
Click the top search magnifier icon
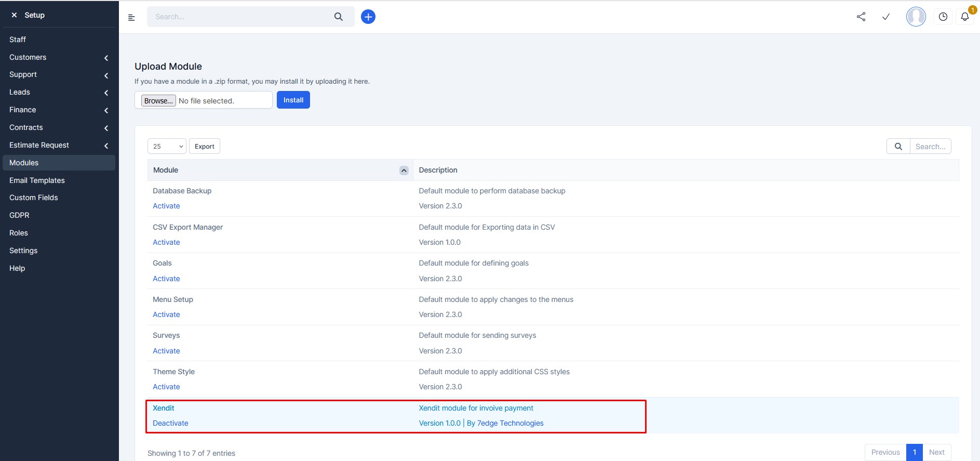pos(339,17)
